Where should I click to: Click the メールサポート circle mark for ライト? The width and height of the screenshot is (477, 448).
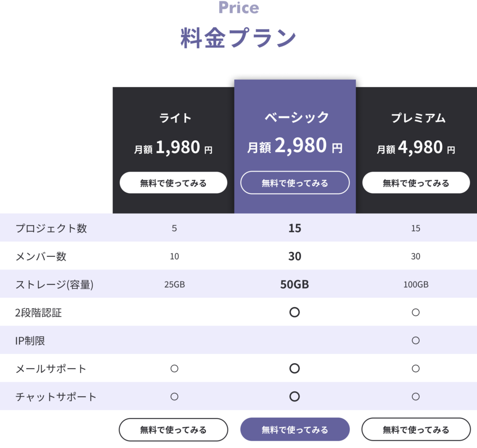point(174,369)
